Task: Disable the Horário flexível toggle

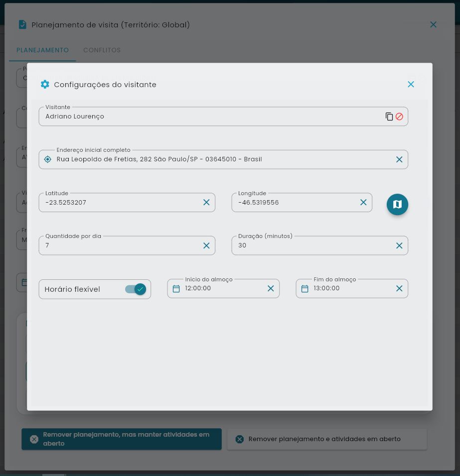Action: click(x=134, y=289)
